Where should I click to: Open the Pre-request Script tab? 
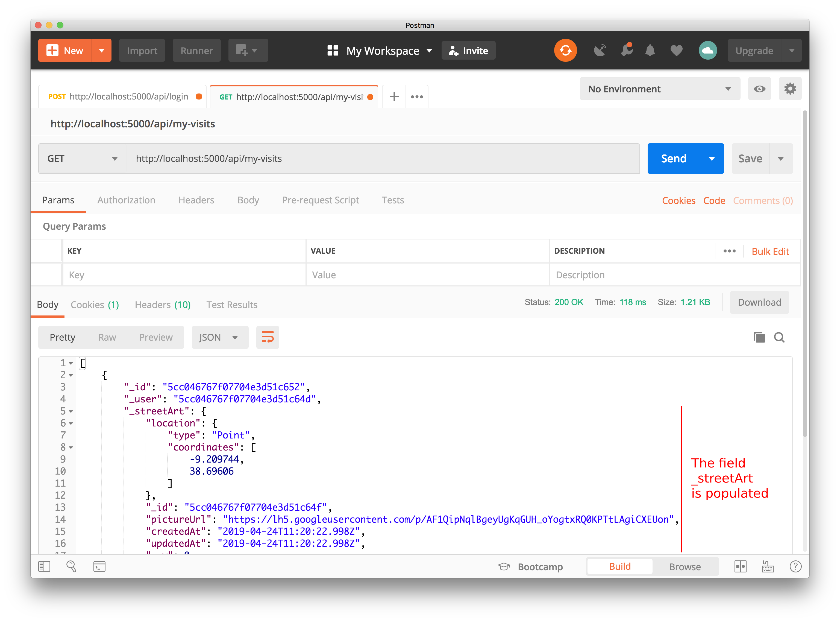320,200
